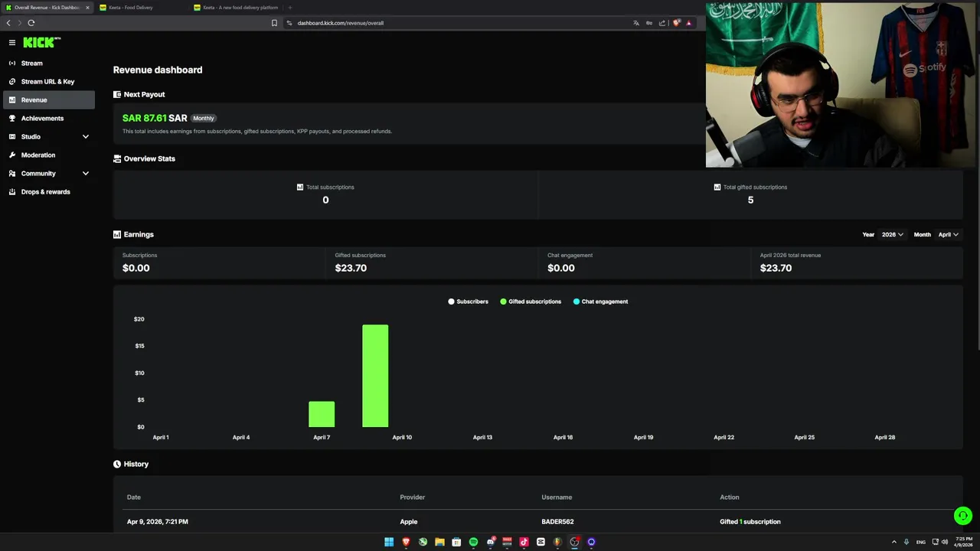Click the Studio label in the sidebar
This screenshot has height=551, width=980.
(31, 136)
